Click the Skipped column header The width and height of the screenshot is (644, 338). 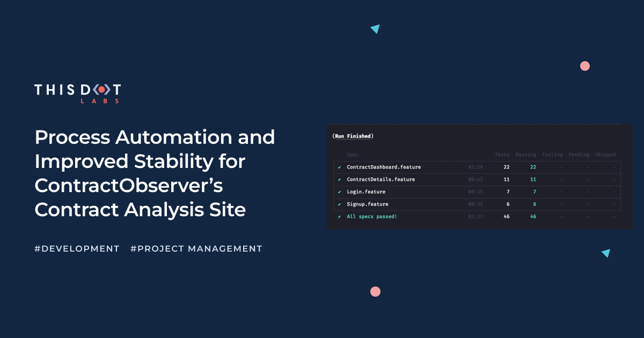pos(605,155)
